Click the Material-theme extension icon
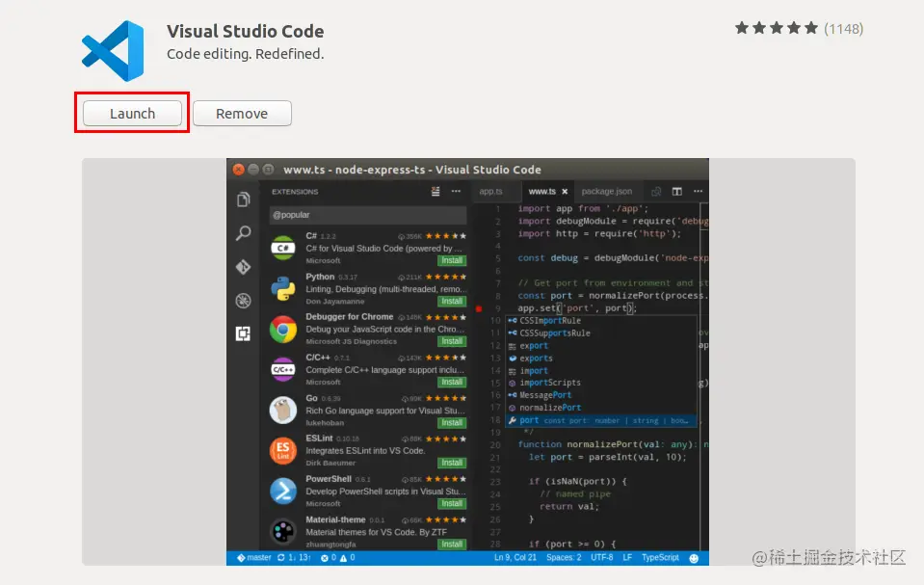The width and height of the screenshot is (924, 585). point(283,531)
